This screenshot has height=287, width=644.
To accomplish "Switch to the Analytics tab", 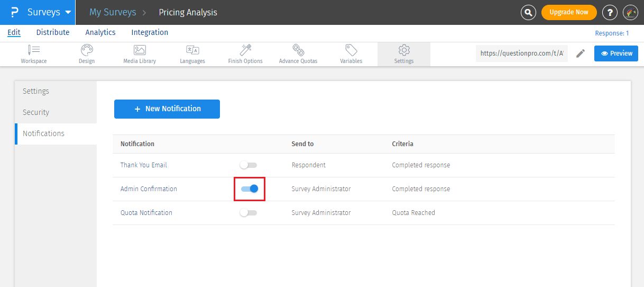I will 100,32.
